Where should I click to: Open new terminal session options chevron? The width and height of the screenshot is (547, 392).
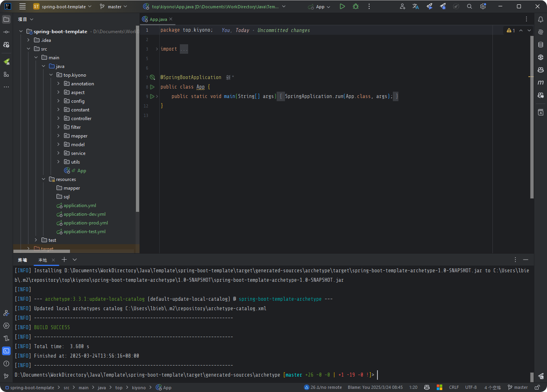[x=75, y=260]
